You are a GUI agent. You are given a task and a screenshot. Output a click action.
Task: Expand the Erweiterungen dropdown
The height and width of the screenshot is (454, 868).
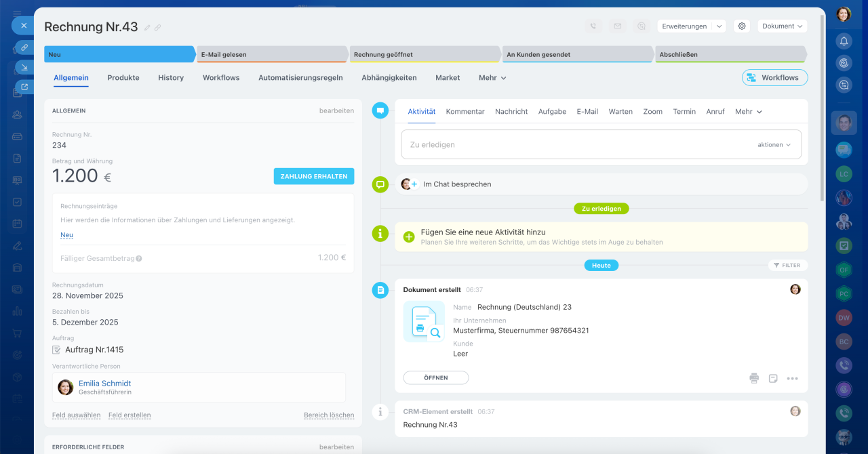click(x=691, y=26)
